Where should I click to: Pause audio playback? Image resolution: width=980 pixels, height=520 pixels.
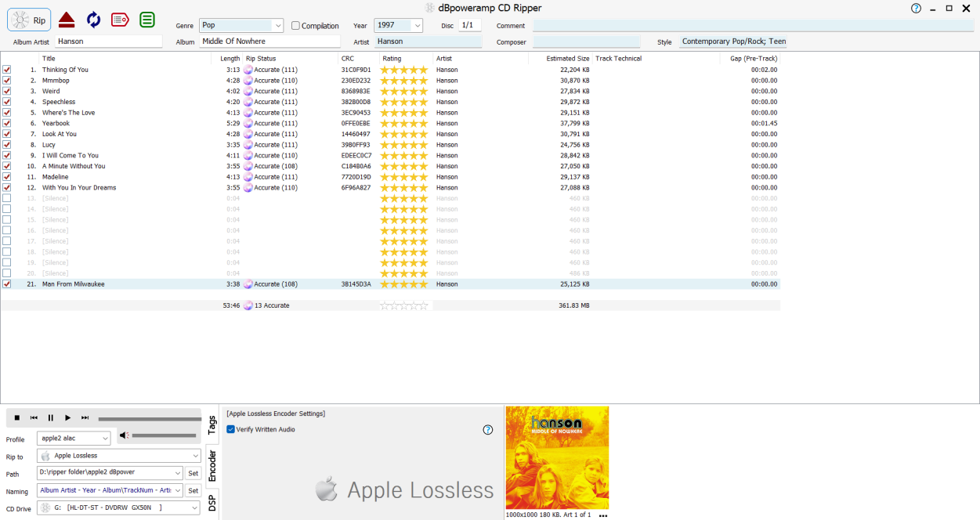pyautogui.click(x=51, y=417)
